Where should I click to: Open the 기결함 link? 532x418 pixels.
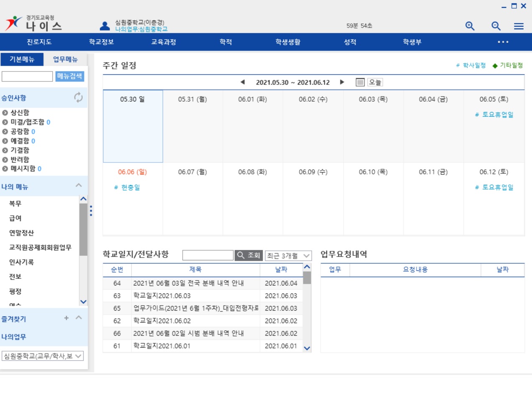coord(20,150)
